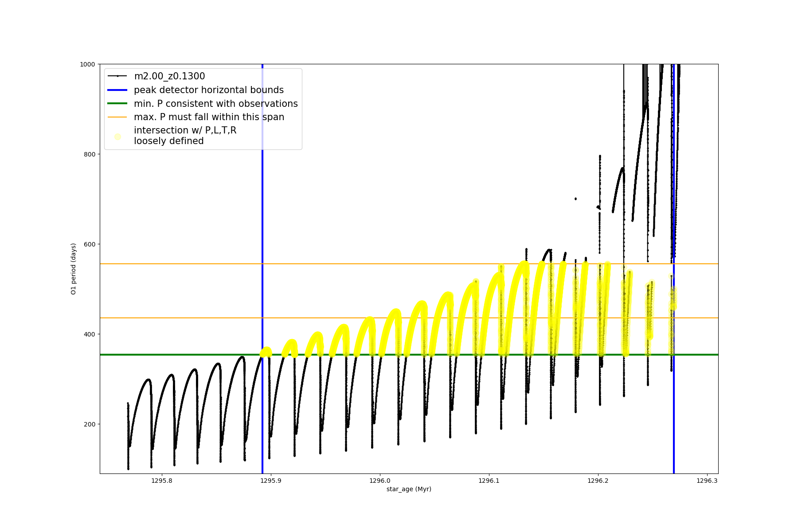Click the yellow circle marker in the legend
This screenshot has height=532, width=798.
pos(117,137)
